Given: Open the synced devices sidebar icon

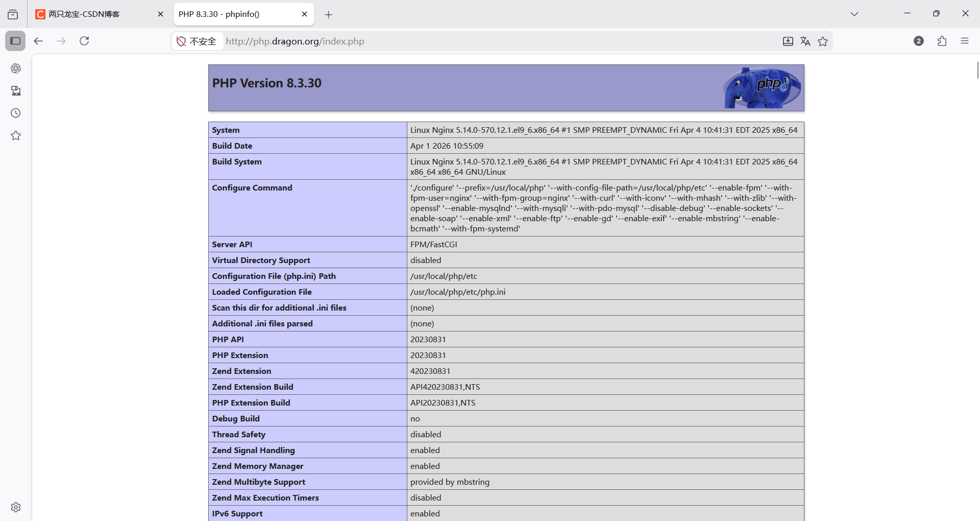Looking at the screenshot, I should click(16, 90).
